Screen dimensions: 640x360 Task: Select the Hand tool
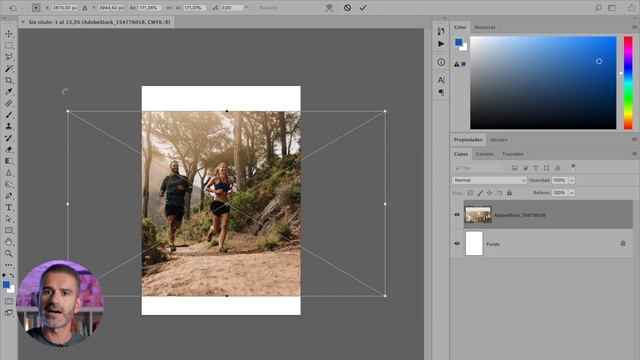point(9,242)
